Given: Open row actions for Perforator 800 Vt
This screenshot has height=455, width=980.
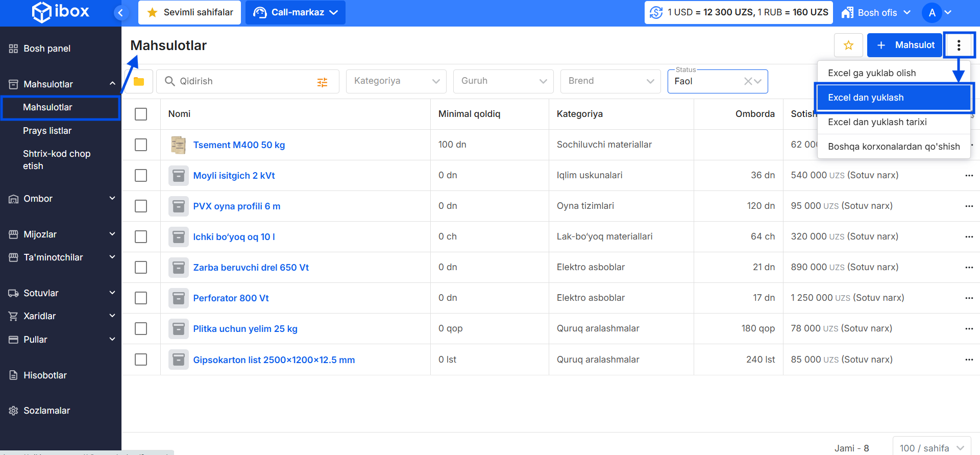Looking at the screenshot, I should [x=969, y=298].
